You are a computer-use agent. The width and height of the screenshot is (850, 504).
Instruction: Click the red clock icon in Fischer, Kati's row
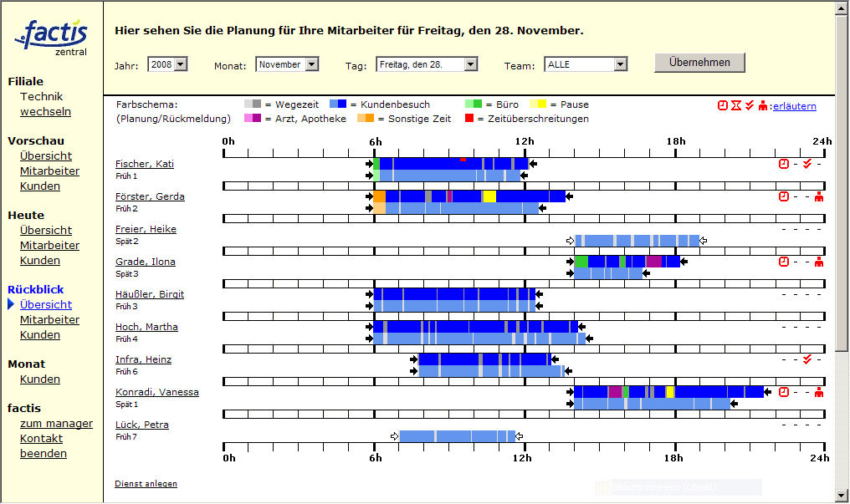(784, 164)
